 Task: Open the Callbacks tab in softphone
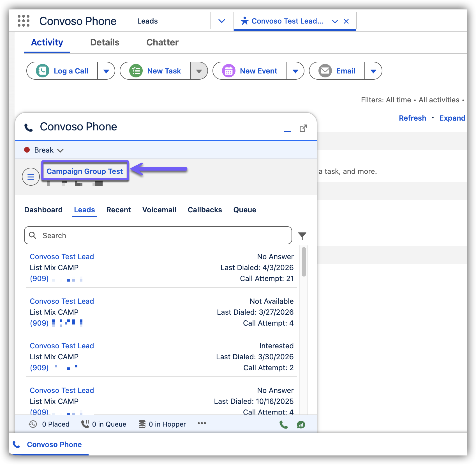coord(205,210)
